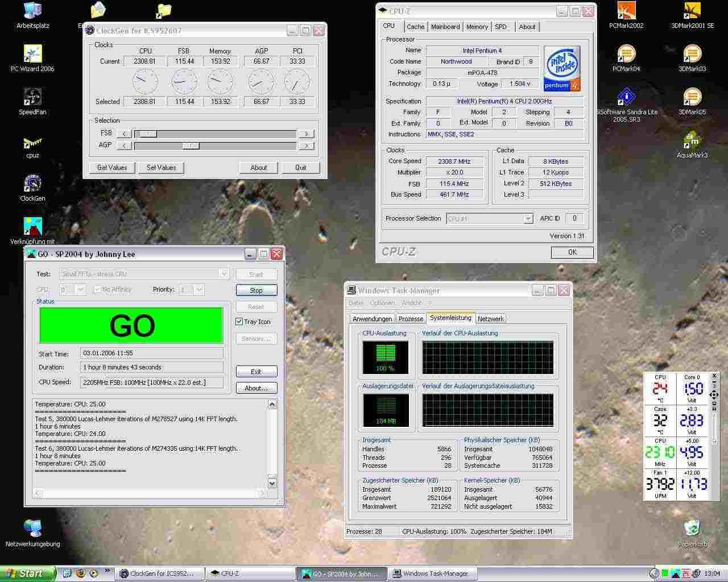Image resolution: width=728 pixels, height=582 pixels.
Task: Click the Start Time field in SP2004
Action: coord(152,353)
